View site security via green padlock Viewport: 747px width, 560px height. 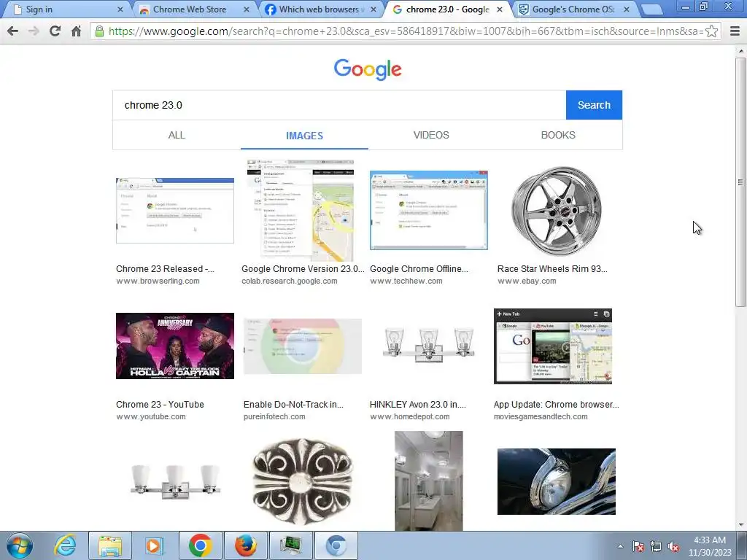click(99, 31)
